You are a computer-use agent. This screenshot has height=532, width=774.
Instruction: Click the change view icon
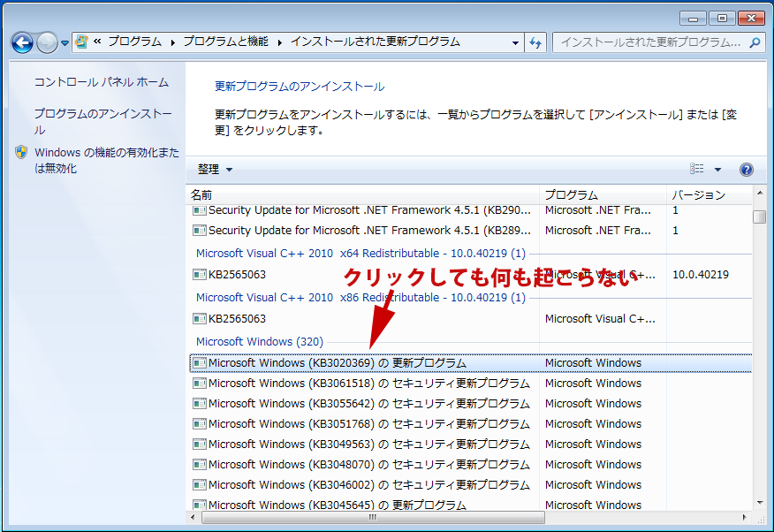click(x=696, y=169)
